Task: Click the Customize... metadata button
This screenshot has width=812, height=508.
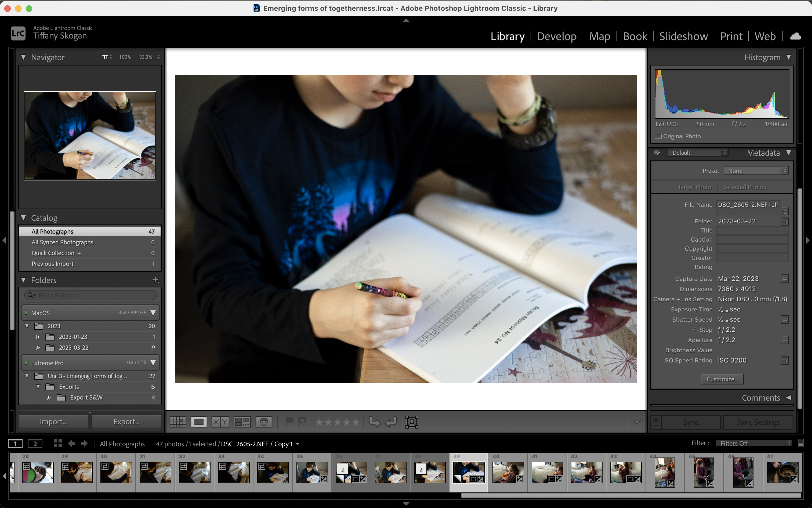Action: (722, 379)
